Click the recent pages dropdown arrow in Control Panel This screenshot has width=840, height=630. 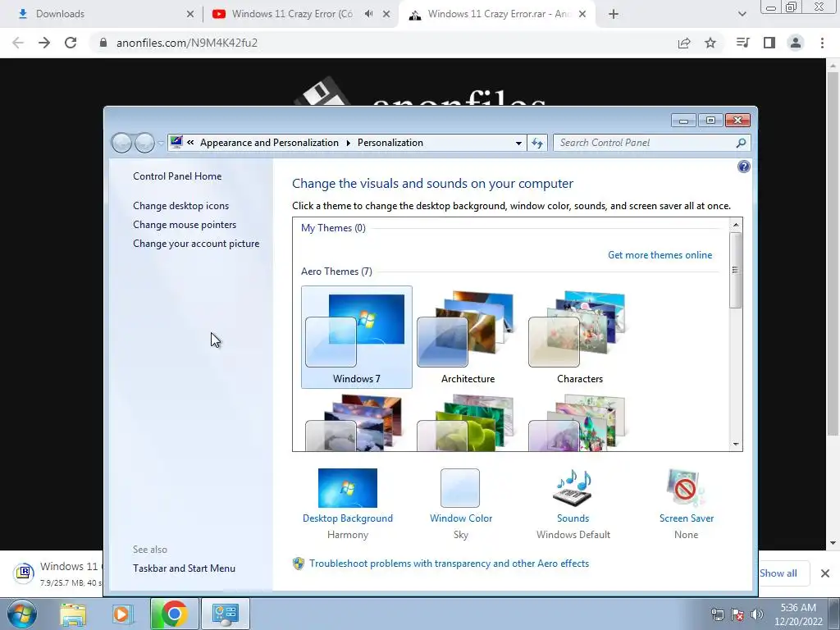[161, 143]
